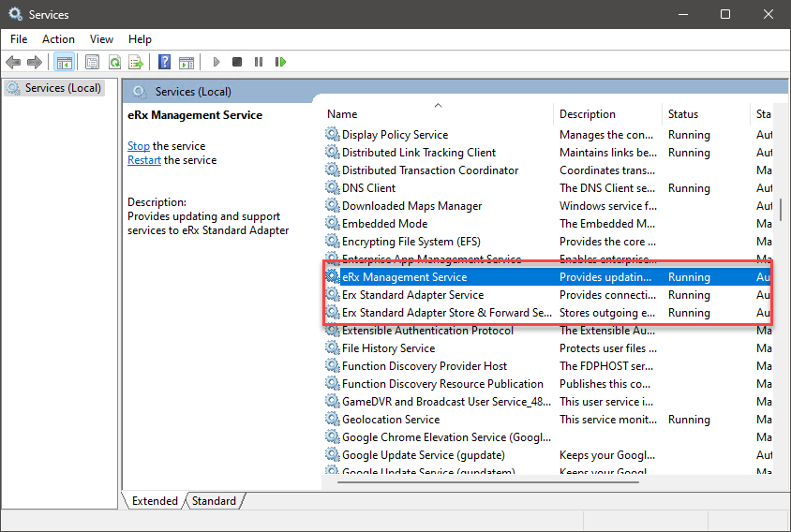Click the gear icon of Display Policy Service
This screenshot has width=791, height=532.
pyautogui.click(x=332, y=134)
